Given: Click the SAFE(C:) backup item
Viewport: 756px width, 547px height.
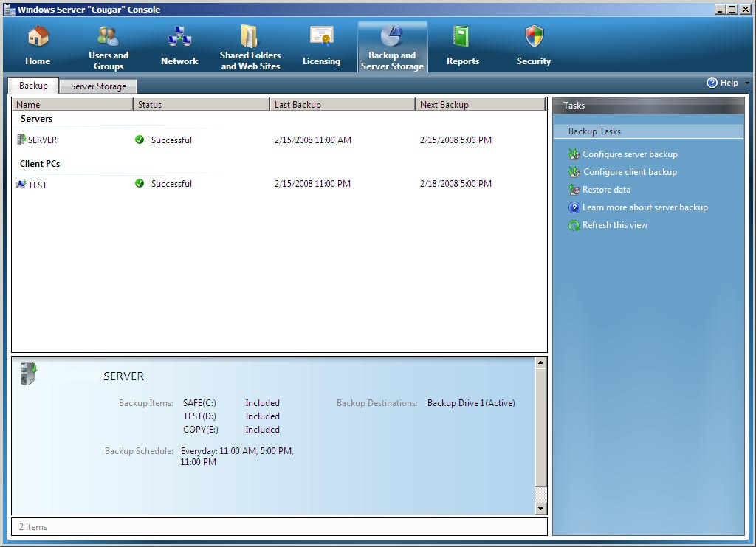Looking at the screenshot, I should pyautogui.click(x=199, y=403).
